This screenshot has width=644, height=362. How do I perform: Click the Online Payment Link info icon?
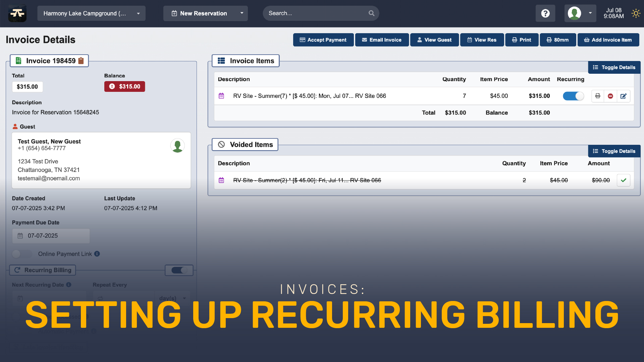97,254
